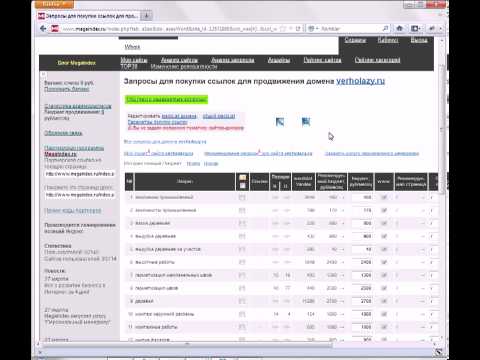The height and width of the screenshot is (360, 480).
Task: Click position icon in row 11 монтажные работы
Action: 242,327
